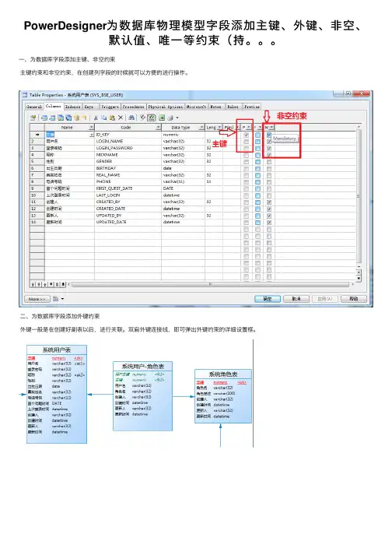Toggle the M mandatory box for ID_KEY
The width and height of the screenshot is (392, 555).
click(x=269, y=135)
